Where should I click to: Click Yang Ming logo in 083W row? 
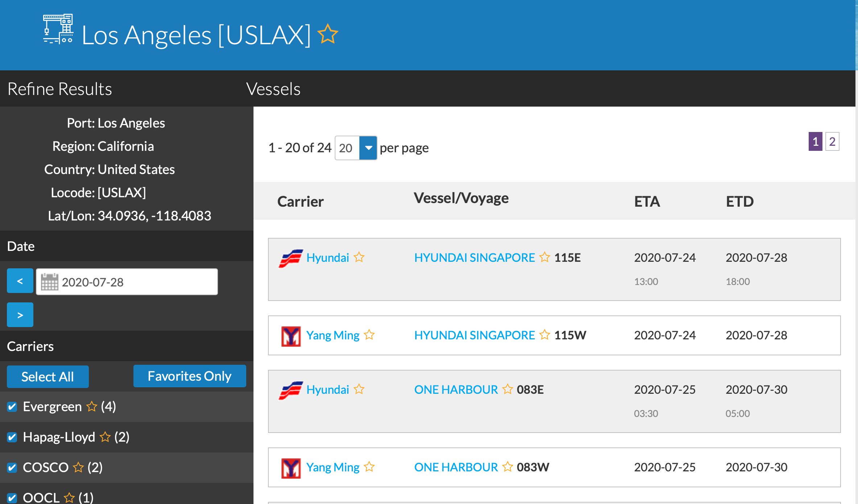tap(291, 468)
